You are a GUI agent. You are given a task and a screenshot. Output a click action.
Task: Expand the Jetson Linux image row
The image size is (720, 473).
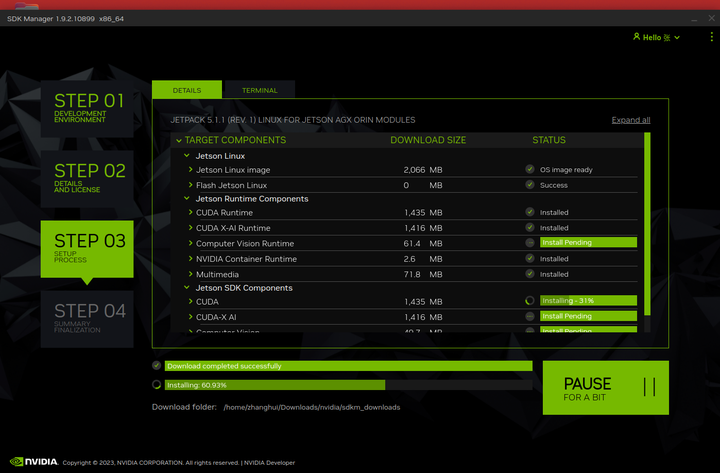(x=191, y=169)
